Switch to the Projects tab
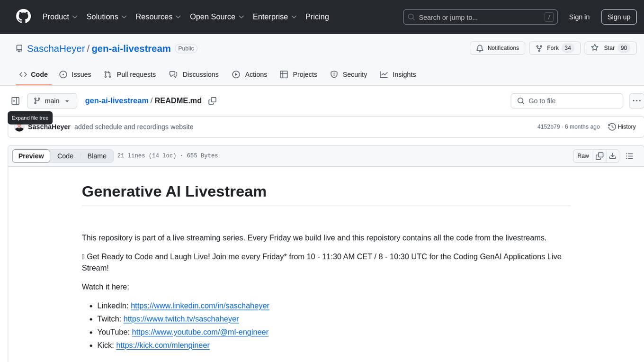This screenshot has height=362, width=644. point(298,74)
